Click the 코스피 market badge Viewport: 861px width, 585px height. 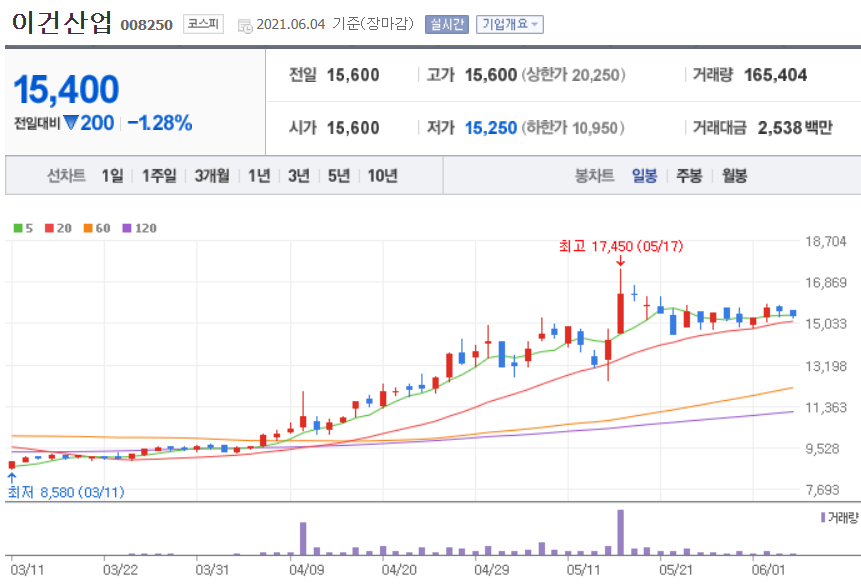[203, 24]
